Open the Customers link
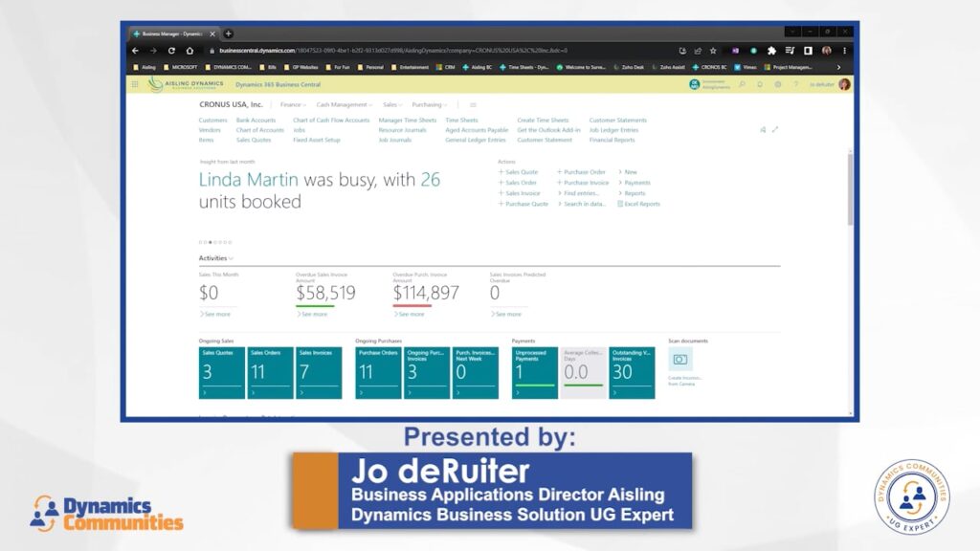This screenshot has height=551, width=980. (213, 120)
